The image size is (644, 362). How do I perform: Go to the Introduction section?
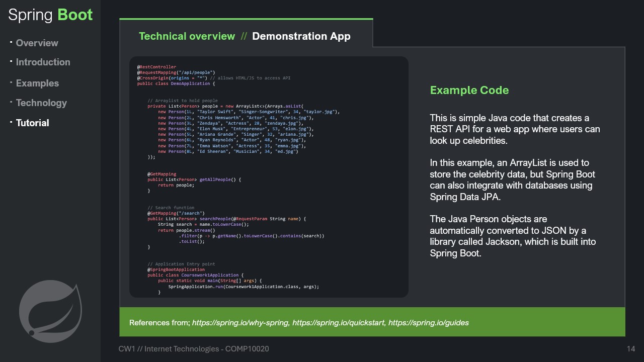(43, 62)
